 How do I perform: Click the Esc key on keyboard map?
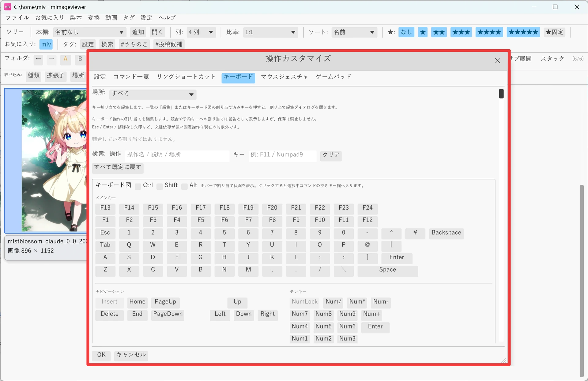point(105,233)
